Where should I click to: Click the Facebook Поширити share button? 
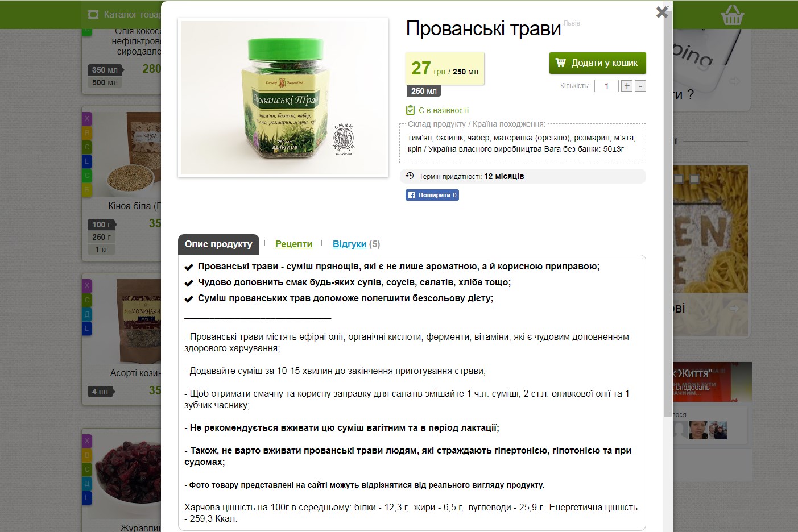(x=432, y=195)
